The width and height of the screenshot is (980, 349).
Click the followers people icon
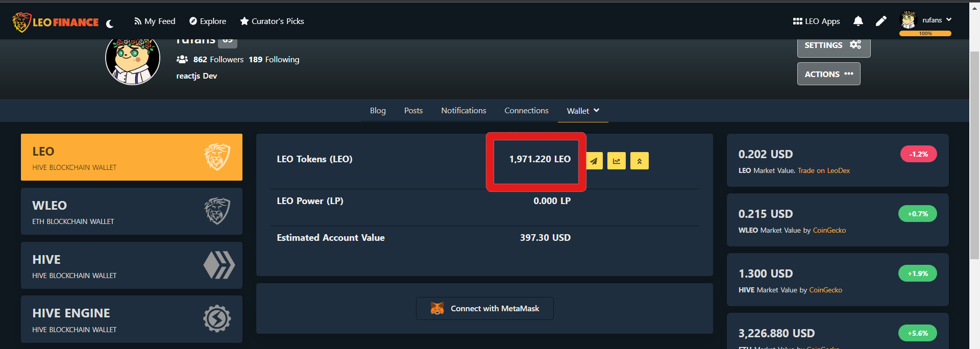(x=182, y=60)
